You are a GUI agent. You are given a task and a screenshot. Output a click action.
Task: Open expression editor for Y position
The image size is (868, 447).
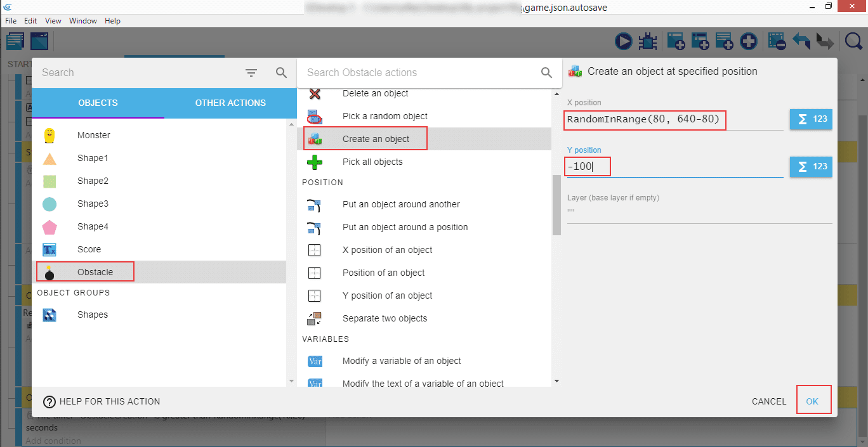[x=810, y=166]
